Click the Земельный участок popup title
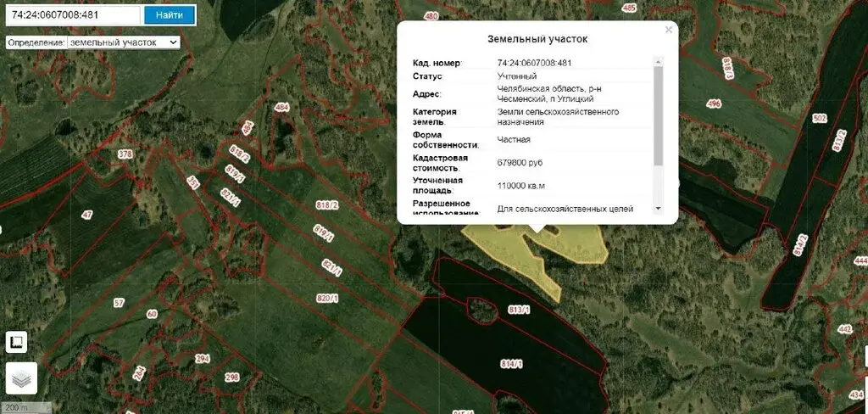868x414 pixels. (537, 39)
